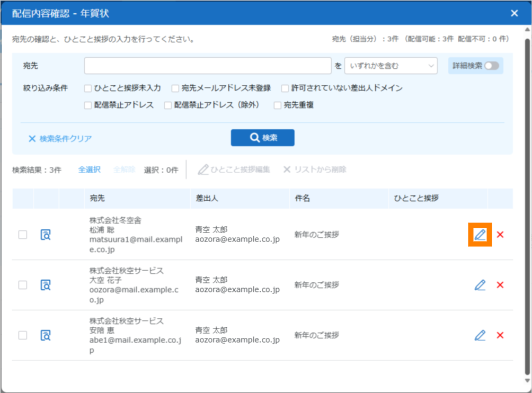The height and width of the screenshot is (393, 532).
Task: Click the red delete X for 松浦 聡
Action: (500, 235)
